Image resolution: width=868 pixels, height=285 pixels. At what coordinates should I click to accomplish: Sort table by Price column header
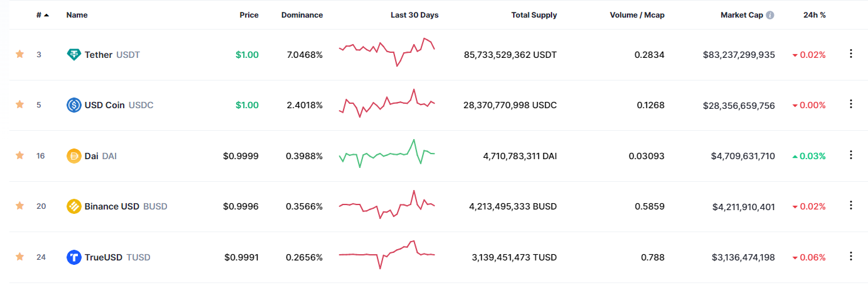(x=249, y=15)
